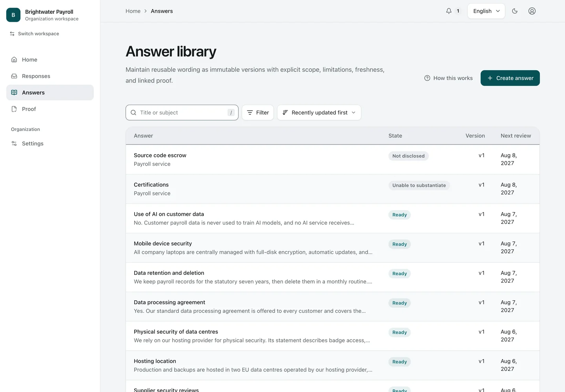Open Responses in the sidebar
565x392 pixels.
coord(50,76)
